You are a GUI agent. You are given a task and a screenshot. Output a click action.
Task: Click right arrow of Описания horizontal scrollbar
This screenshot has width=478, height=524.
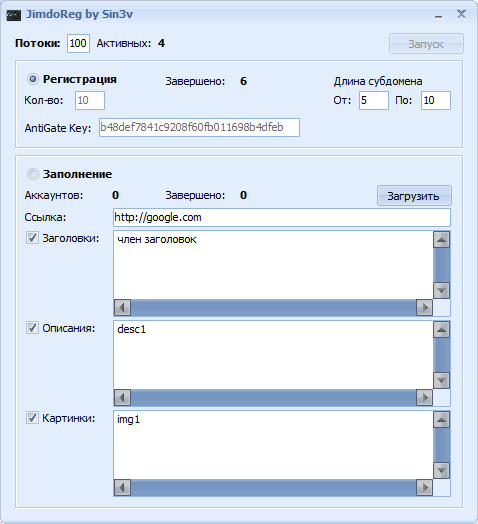click(x=425, y=398)
